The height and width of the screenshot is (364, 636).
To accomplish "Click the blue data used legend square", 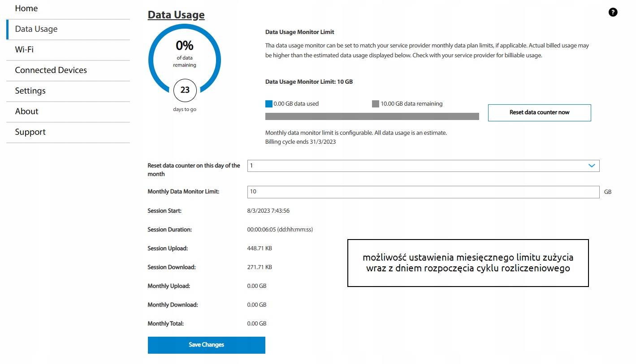I will pos(269,104).
